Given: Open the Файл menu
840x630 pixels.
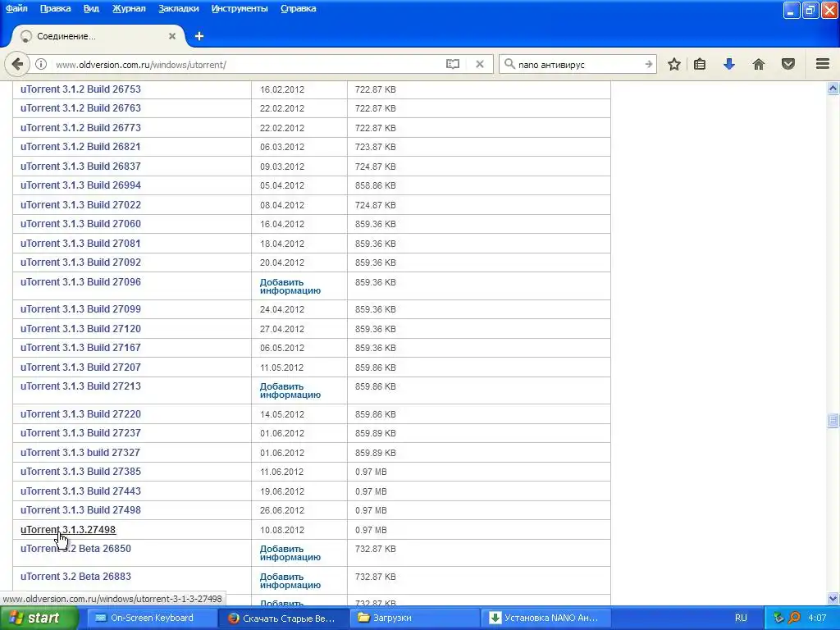Looking at the screenshot, I should tap(16, 8).
